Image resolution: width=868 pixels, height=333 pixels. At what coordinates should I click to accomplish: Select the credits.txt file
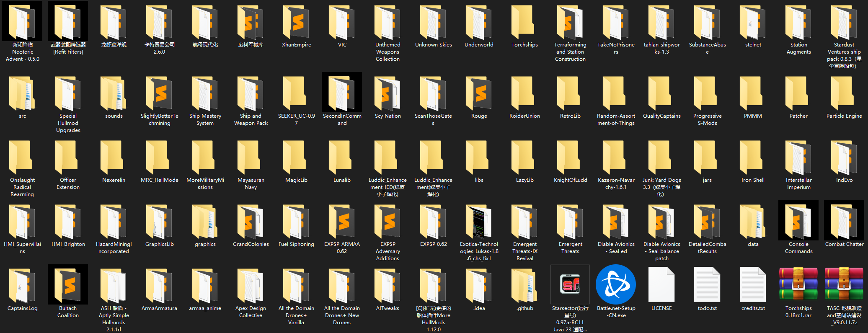click(x=753, y=284)
